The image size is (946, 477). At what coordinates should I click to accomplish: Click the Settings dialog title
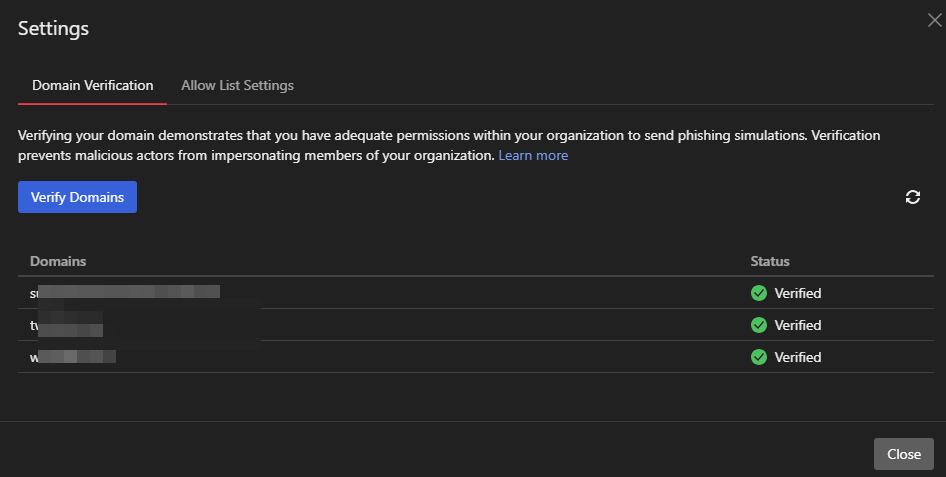[53, 29]
